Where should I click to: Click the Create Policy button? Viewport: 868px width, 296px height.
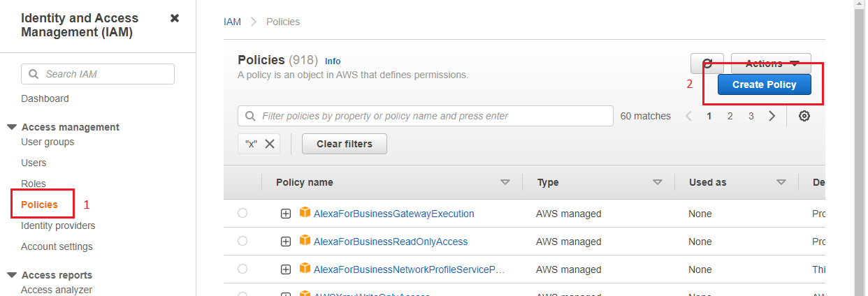point(764,84)
